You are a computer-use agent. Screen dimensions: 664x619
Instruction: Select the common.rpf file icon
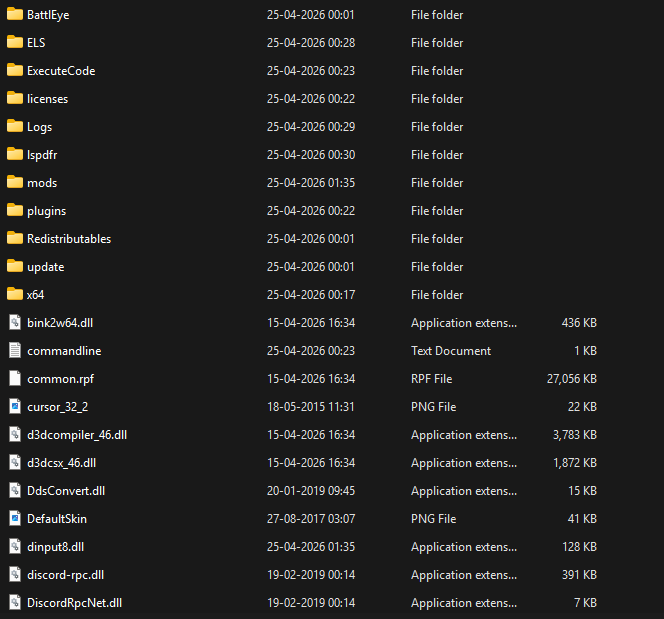[14, 379]
